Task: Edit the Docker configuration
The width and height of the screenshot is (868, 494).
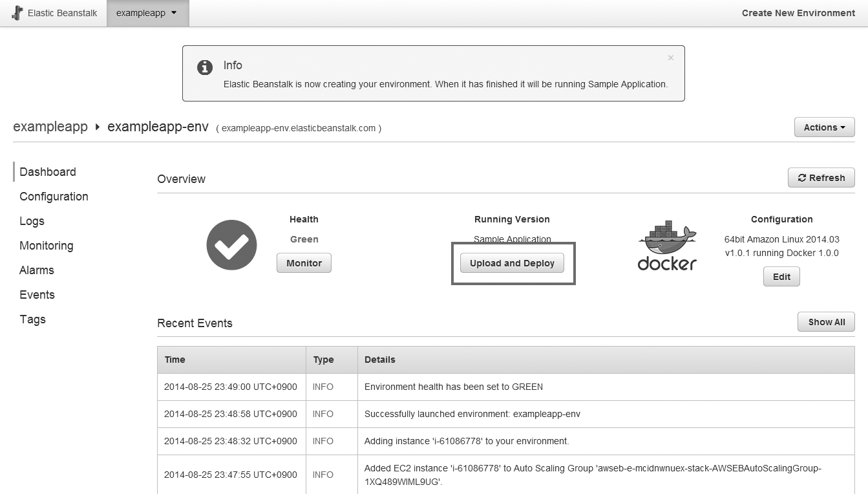Action: (781, 277)
